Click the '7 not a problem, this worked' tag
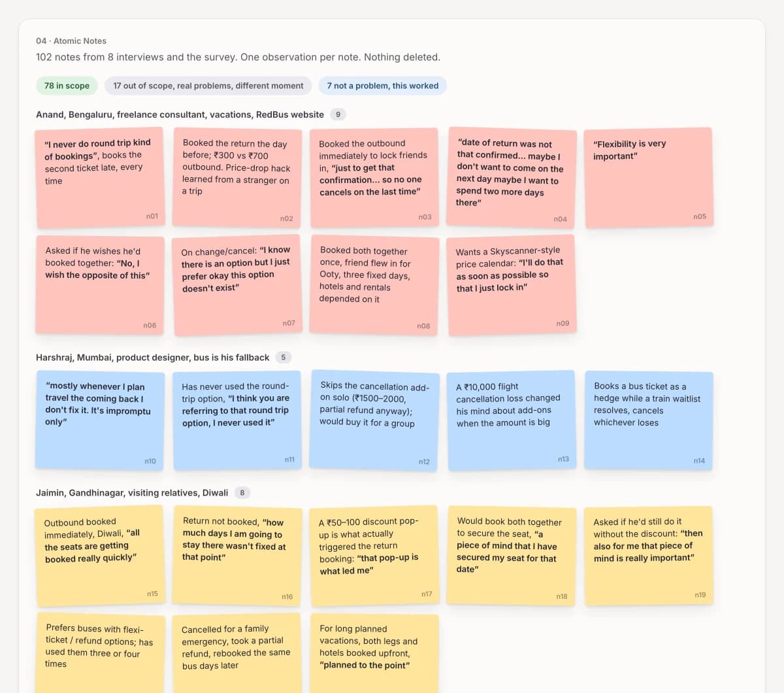 click(383, 86)
